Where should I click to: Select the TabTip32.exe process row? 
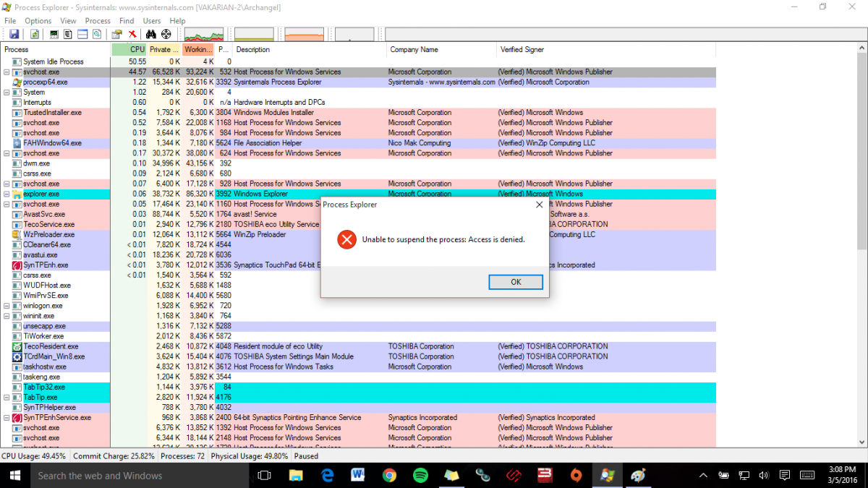pos(359,387)
